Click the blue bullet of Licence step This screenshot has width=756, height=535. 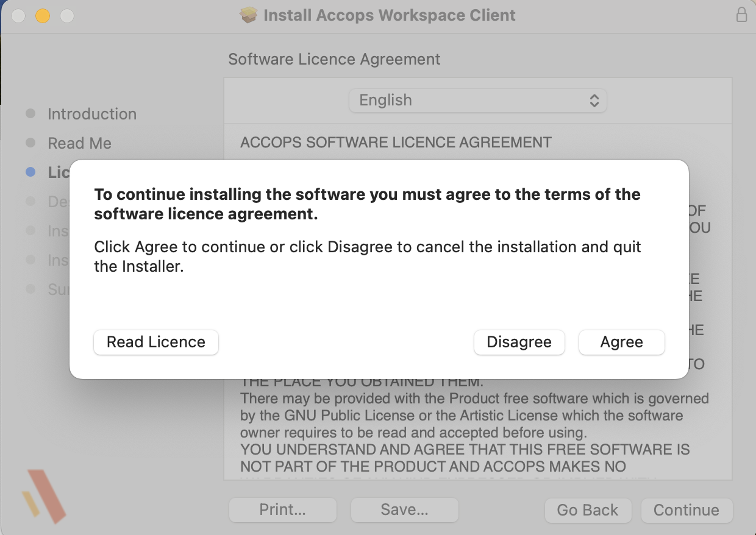30,172
